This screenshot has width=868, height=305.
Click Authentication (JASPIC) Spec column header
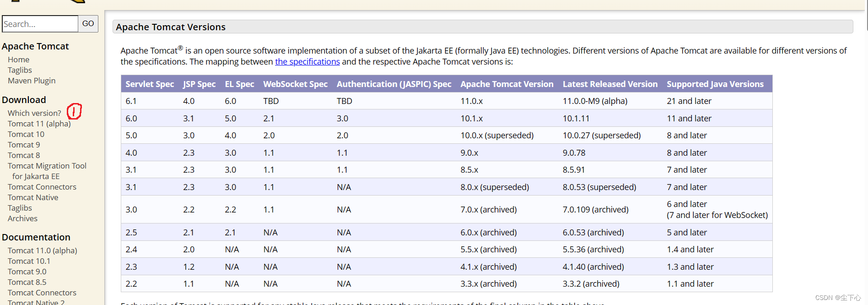click(394, 84)
